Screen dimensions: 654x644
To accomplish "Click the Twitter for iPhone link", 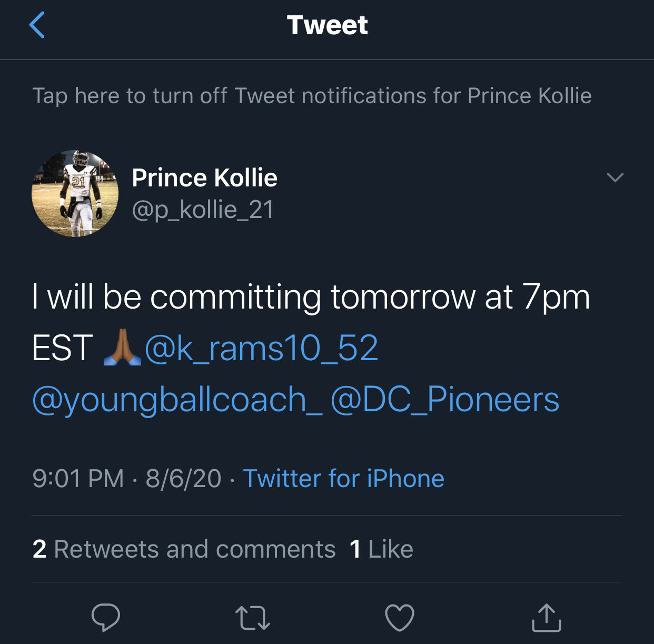I will (343, 479).
